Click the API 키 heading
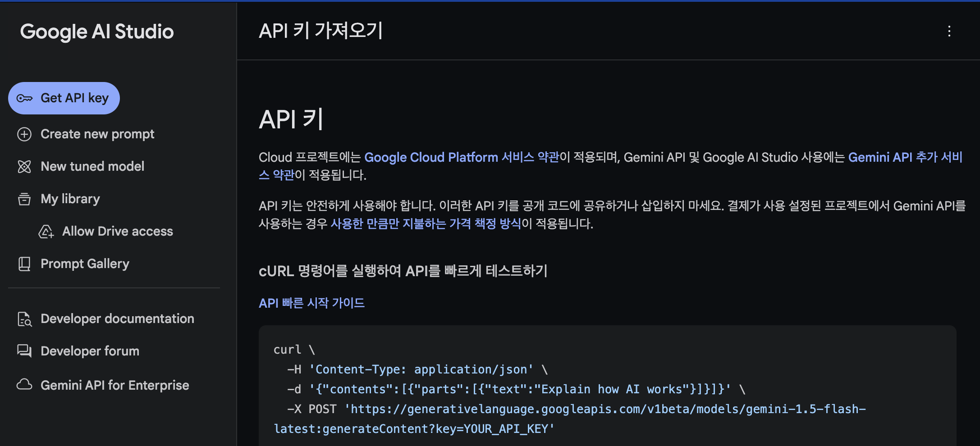The width and height of the screenshot is (980, 446). (291, 120)
